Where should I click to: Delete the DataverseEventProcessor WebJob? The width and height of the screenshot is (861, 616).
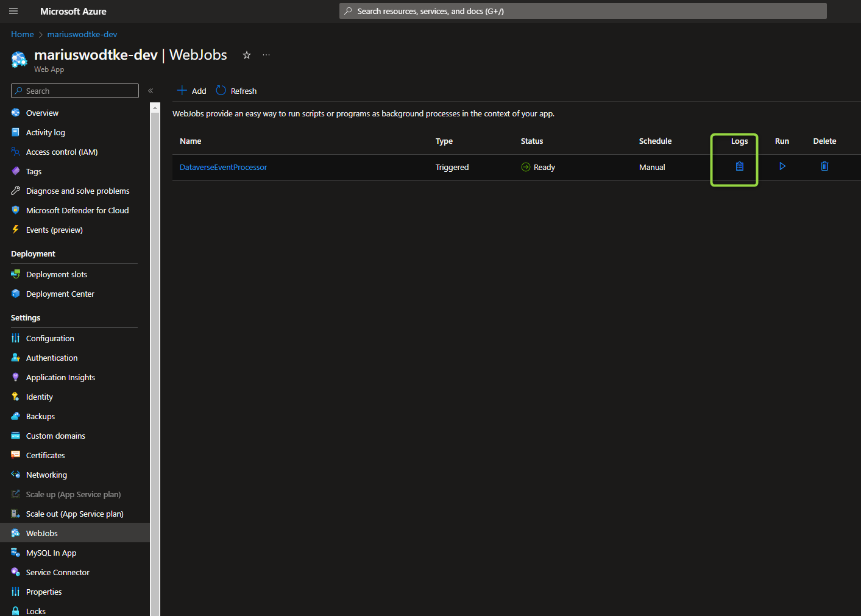coord(824,166)
